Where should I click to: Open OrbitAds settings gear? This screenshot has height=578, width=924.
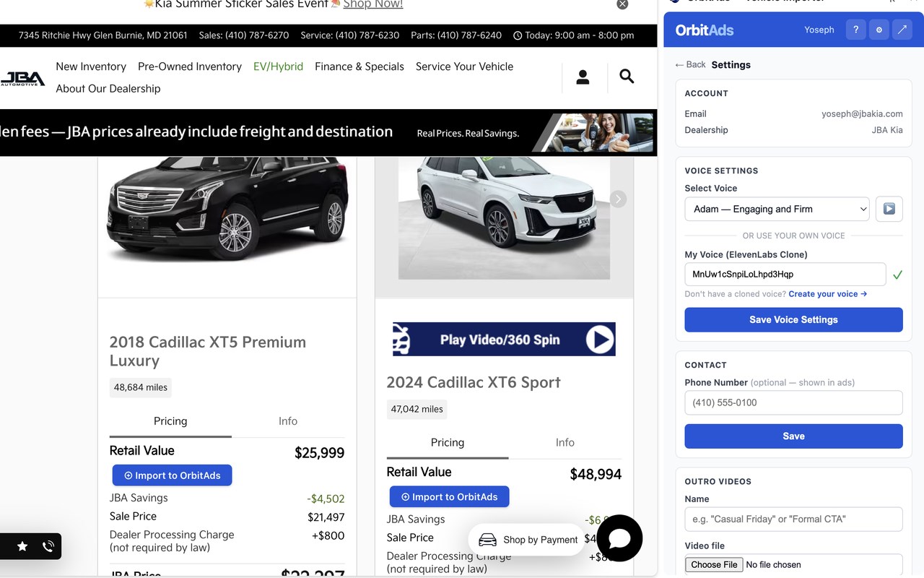[x=879, y=30]
